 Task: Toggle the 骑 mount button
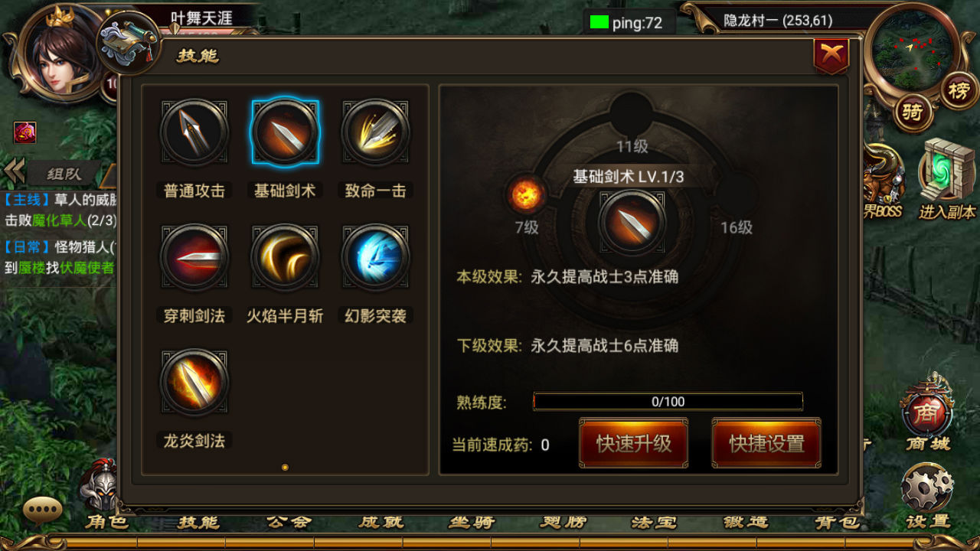pyautogui.click(x=913, y=112)
